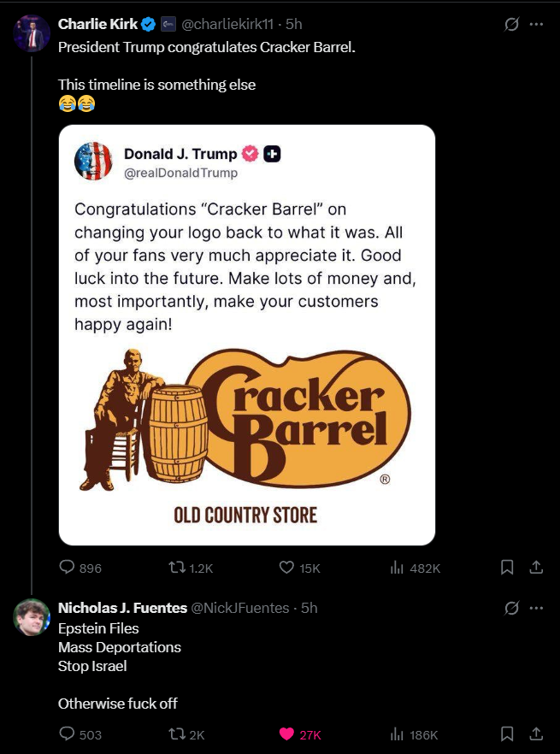This screenshot has width=560, height=754.
Task: Unlike Nicholas J. Fuentes' post
Action: tap(287, 733)
